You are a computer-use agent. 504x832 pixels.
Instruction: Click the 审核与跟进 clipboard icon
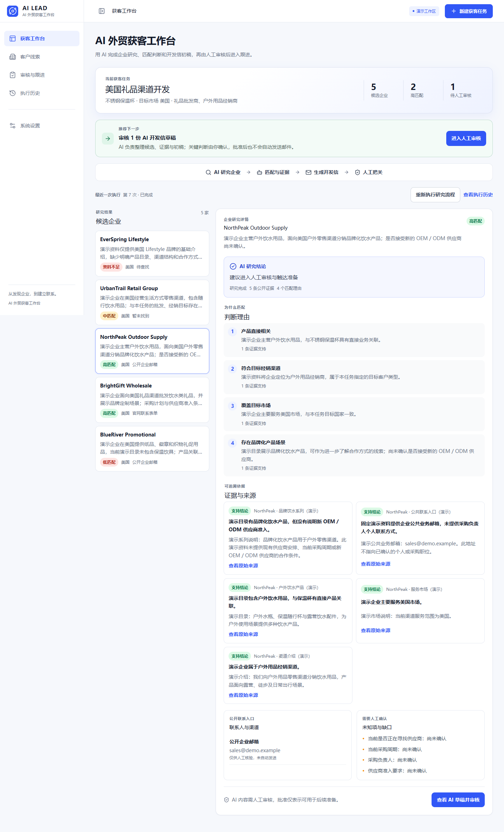pyautogui.click(x=13, y=75)
